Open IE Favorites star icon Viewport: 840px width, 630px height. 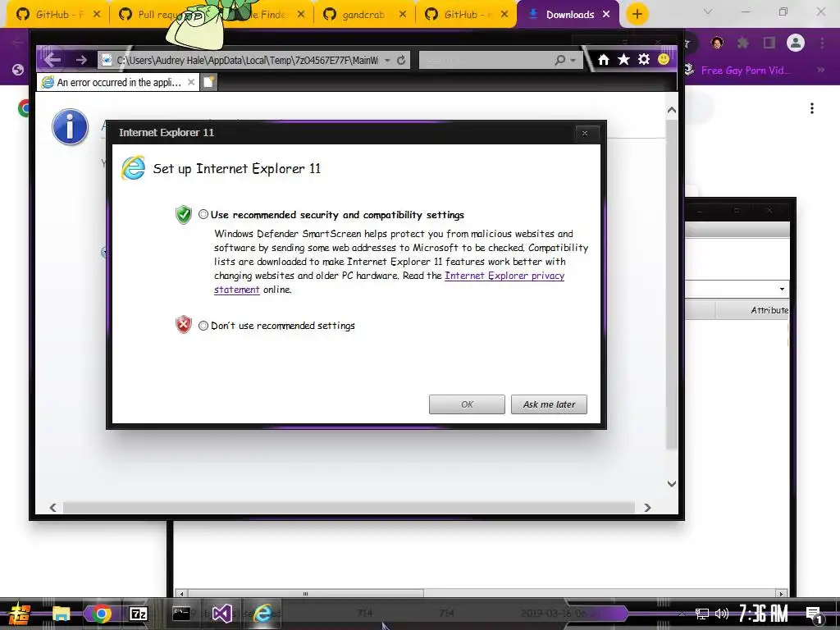[x=623, y=59]
